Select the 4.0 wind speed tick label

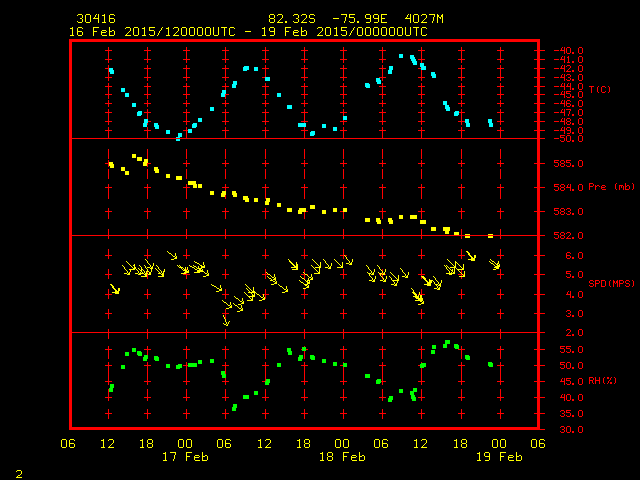click(x=574, y=294)
